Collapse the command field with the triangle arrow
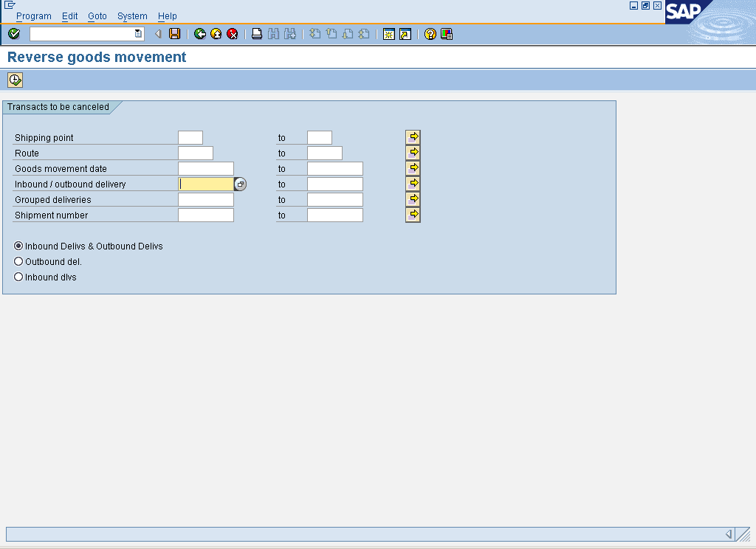Viewport: 756px width, 549px height. (x=158, y=34)
